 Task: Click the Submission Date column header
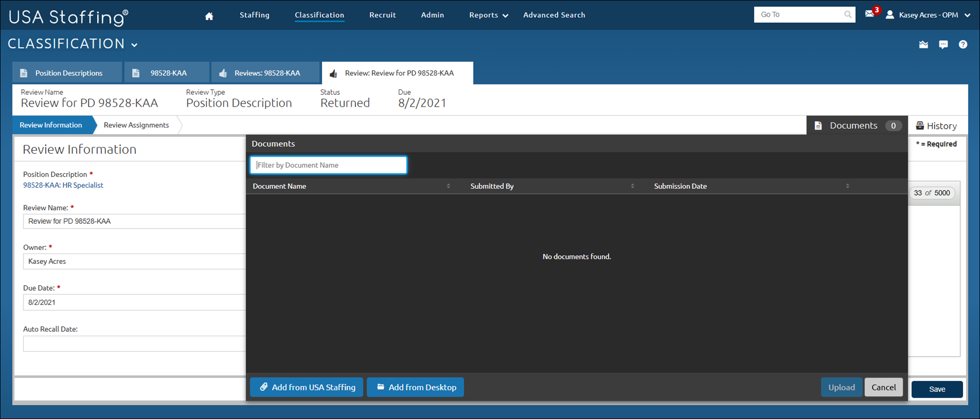click(x=680, y=186)
